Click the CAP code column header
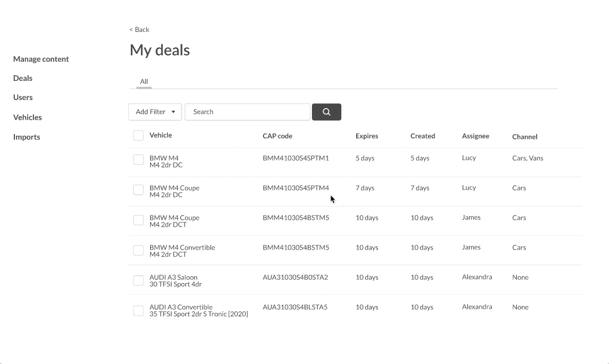 277,136
